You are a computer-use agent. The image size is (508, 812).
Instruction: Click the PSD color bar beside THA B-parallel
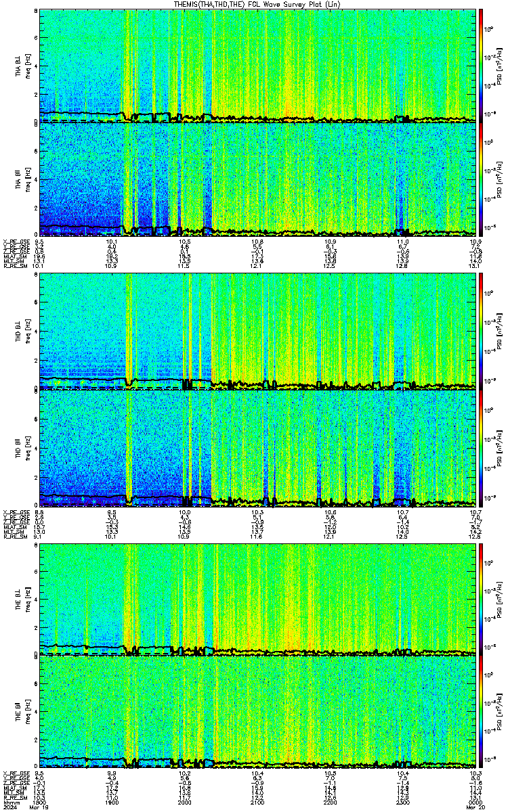click(481, 179)
